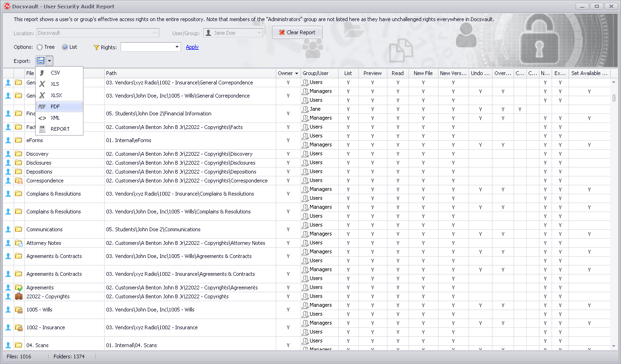Click the shared cabinet icon beside 1005 - Wills
The width and height of the screenshot is (621, 364).
[x=19, y=310]
